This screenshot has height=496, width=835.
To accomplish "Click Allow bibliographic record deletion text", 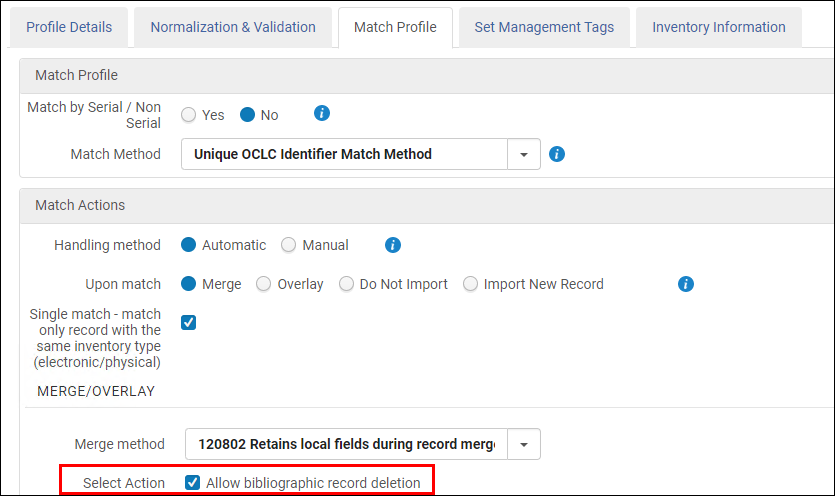I will point(313,483).
